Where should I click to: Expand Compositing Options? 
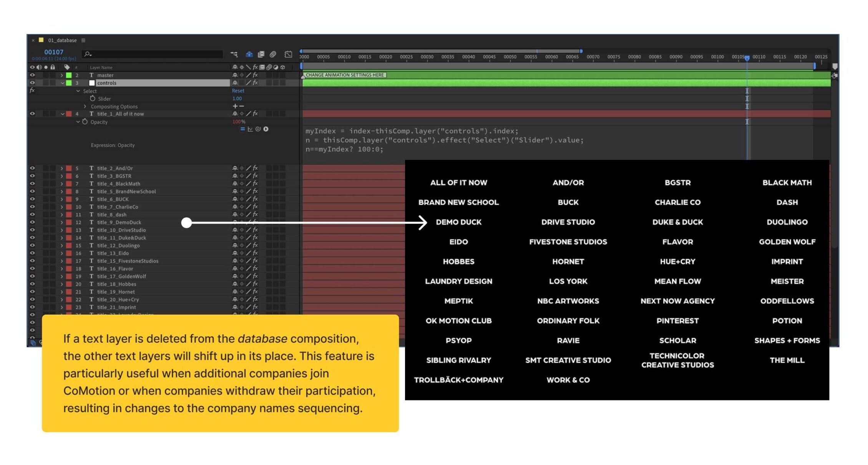click(x=85, y=107)
